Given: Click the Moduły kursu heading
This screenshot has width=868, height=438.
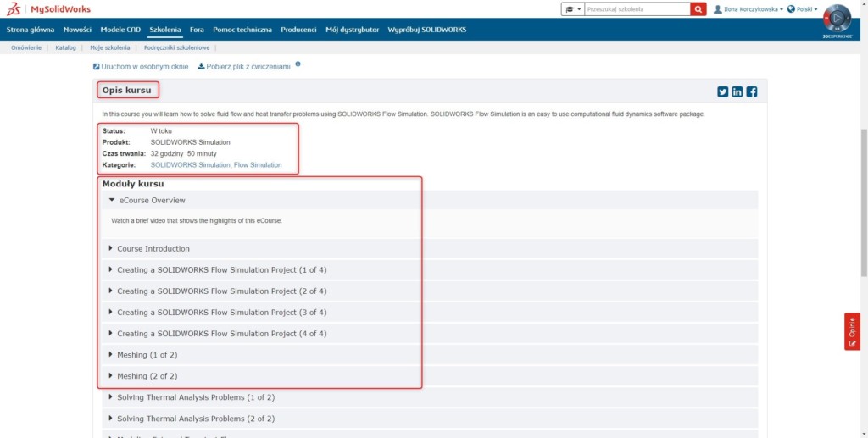Looking at the screenshot, I should [x=133, y=184].
